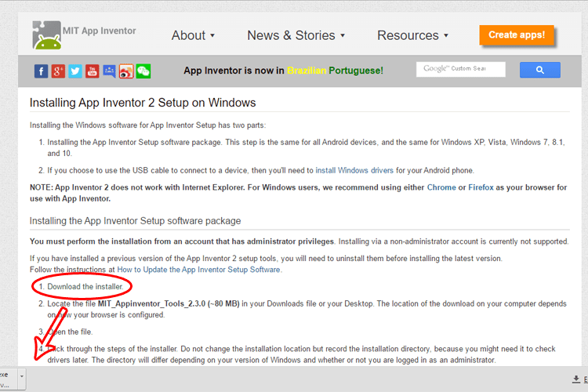The height and width of the screenshot is (392, 588).
Task: Open the install Windows drivers link
Action: [354, 170]
